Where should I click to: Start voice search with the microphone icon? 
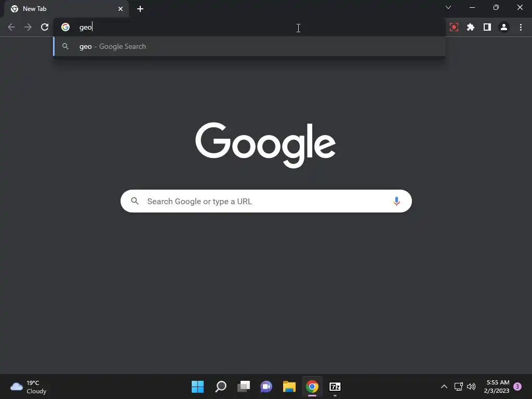point(396,201)
